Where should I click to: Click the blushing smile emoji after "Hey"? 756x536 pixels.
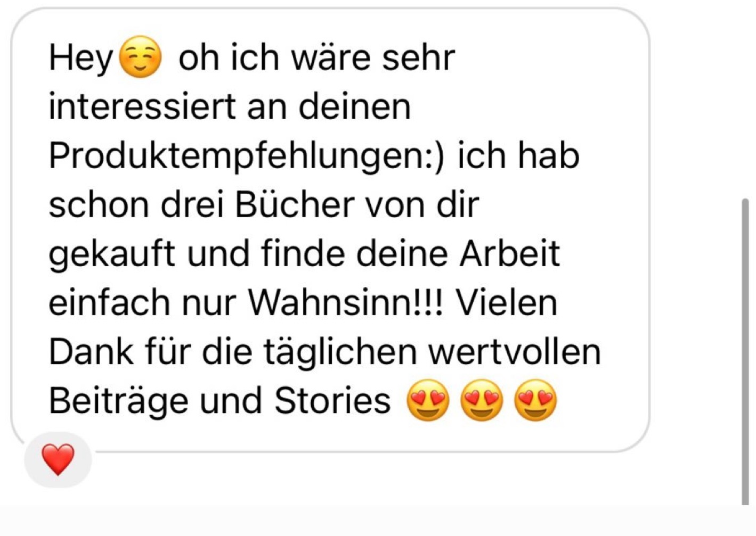point(140,57)
